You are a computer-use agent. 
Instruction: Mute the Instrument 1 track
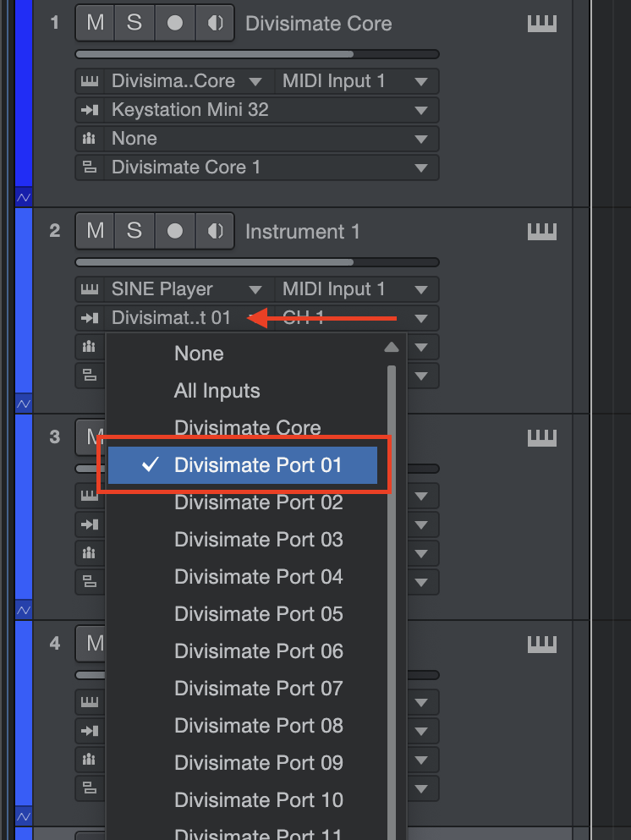[x=96, y=231]
